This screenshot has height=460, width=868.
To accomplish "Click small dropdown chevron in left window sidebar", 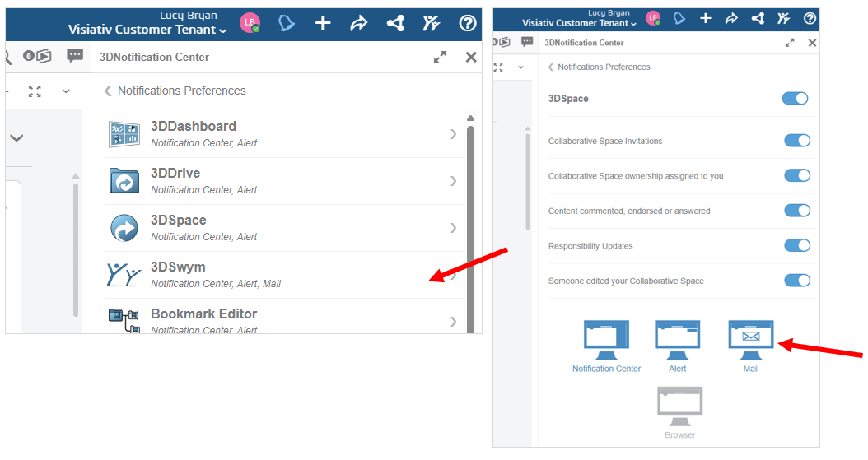I will 66,91.
